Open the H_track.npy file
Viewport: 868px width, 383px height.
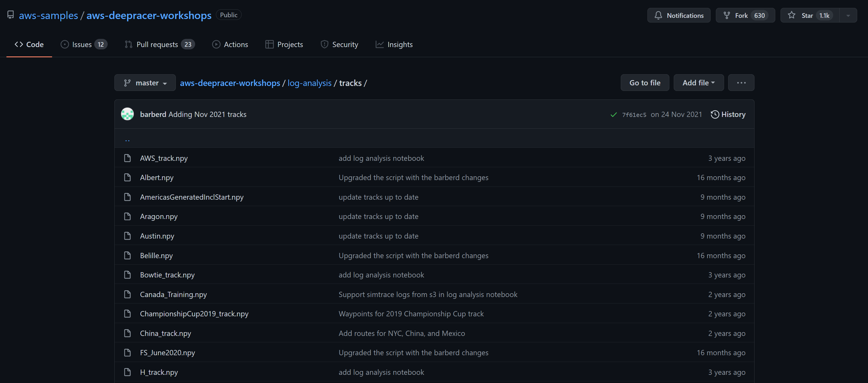[x=159, y=372]
